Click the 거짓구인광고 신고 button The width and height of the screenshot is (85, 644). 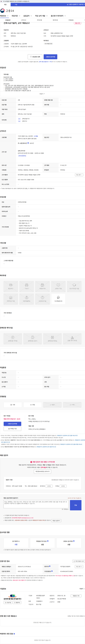click(79, 561)
